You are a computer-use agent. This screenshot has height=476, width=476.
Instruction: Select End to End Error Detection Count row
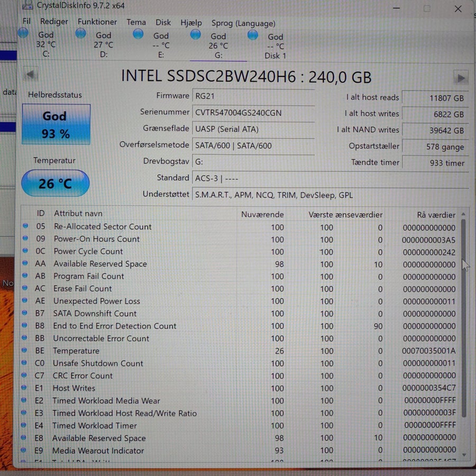point(240,326)
